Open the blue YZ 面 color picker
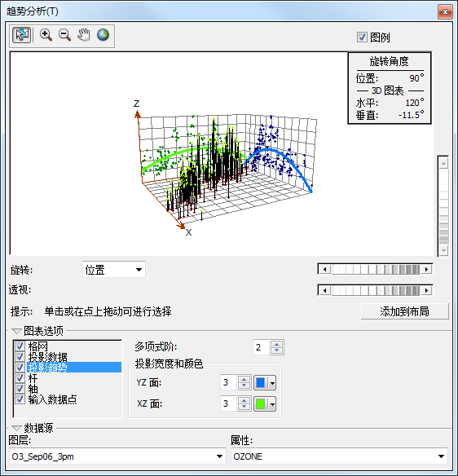The height and width of the screenshot is (476, 458). [265, 383]
